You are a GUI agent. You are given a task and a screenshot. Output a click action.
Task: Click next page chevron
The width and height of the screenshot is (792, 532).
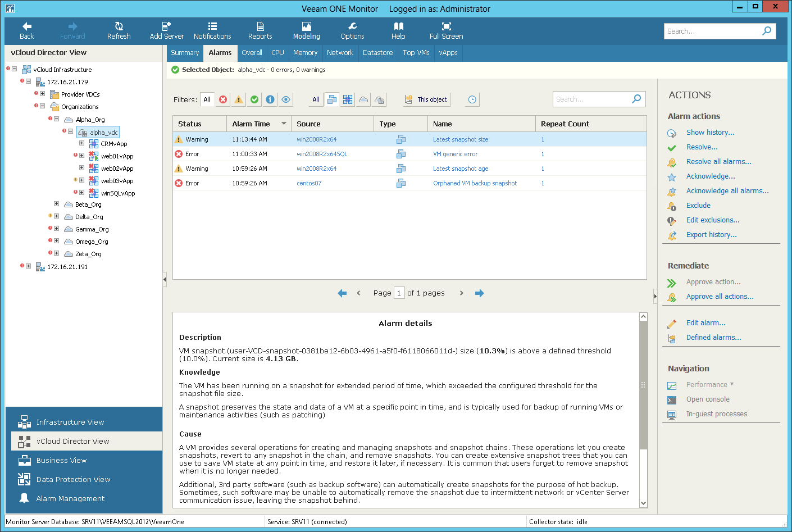click(462, 293)
